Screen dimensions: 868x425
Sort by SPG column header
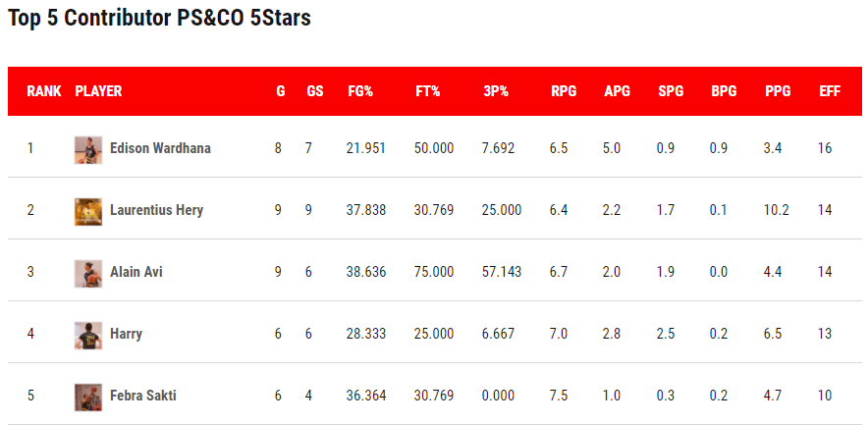(x=671, y=91)
